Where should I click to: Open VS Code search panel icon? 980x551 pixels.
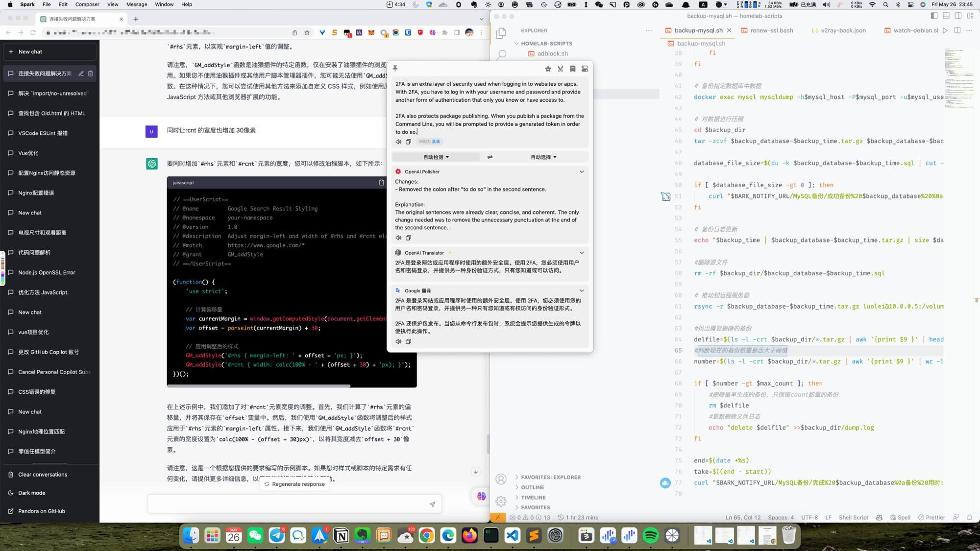pyautogui.click(x=501, y=54)
